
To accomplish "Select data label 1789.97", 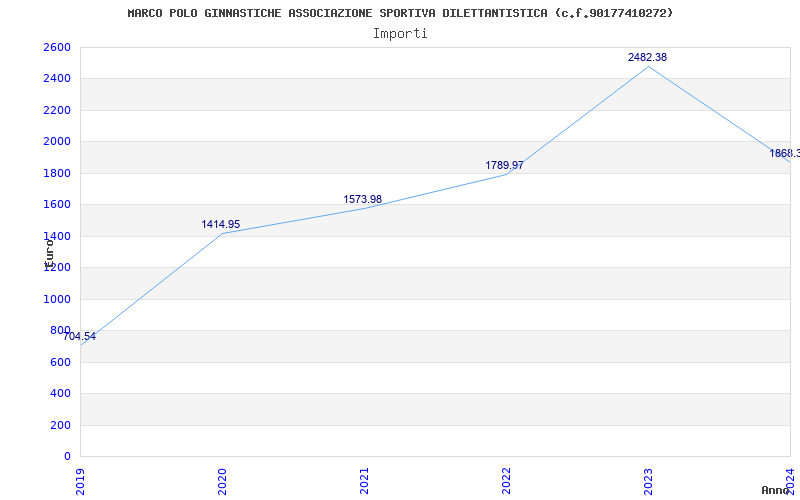I will tap(504, 165).
